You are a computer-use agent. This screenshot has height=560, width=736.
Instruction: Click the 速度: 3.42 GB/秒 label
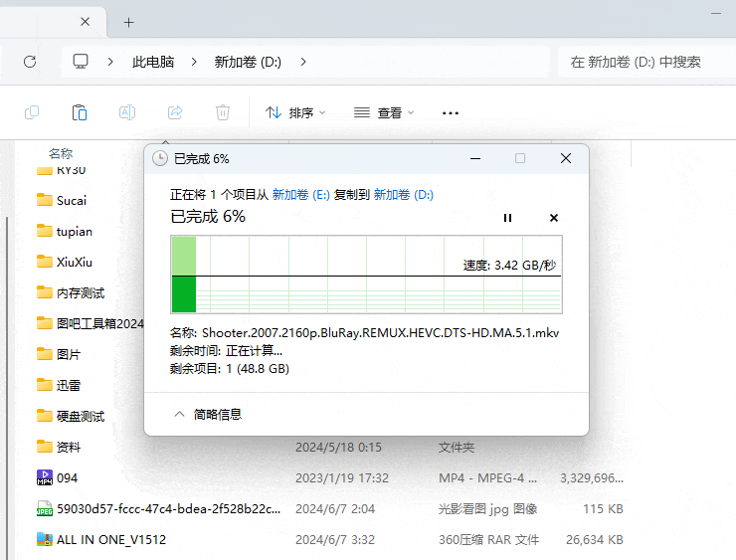[x=509, y=266]
